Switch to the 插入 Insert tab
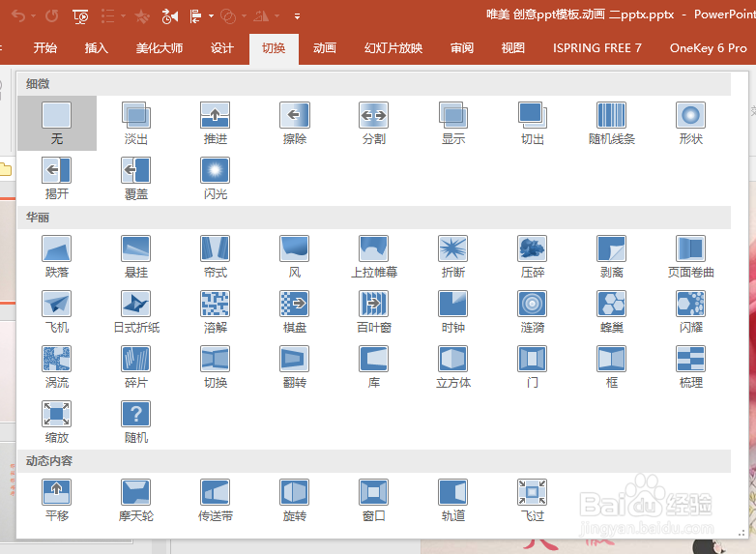This screenshot has height=554, width=756. (97, 48)
